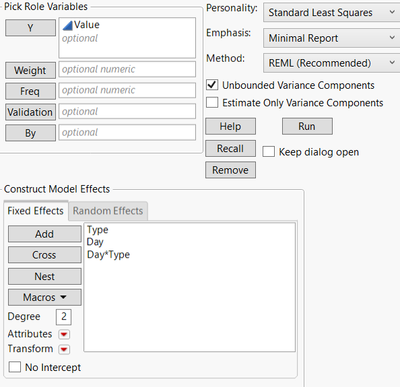Click Run to fit the model
400x387 pixels.
tap(307, 126)
